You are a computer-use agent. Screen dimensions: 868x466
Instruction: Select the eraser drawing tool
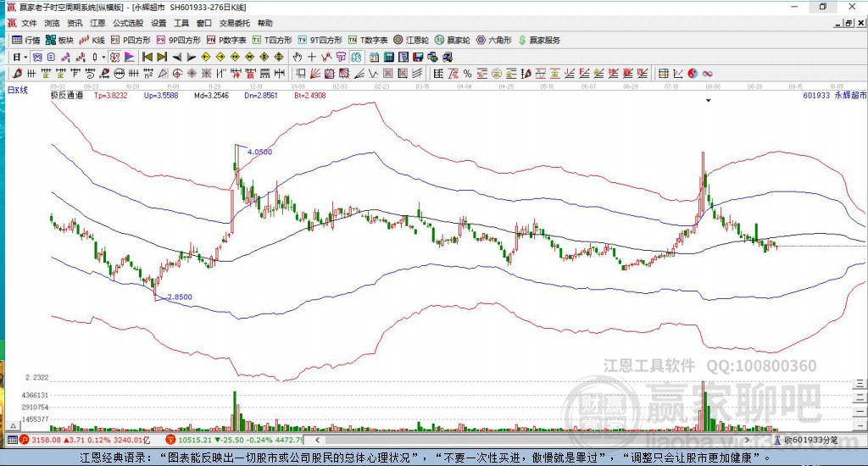[x=17, y=74]
